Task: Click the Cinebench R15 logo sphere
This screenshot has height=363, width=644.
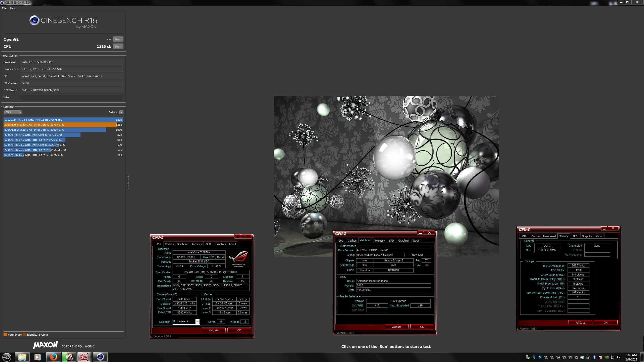Action: click(x=34, y=20)
